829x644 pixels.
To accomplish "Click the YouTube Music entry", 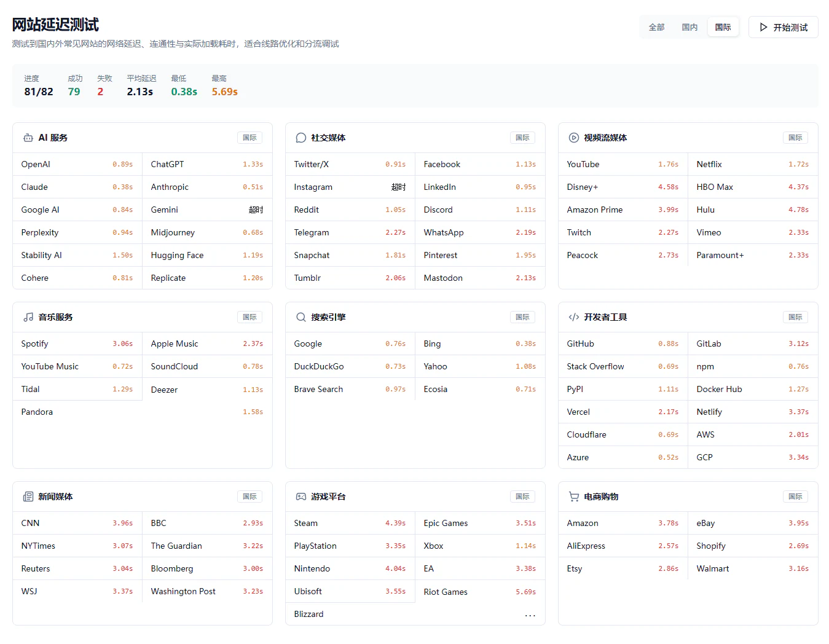I will pyautogui.click(x=77, y=366).
